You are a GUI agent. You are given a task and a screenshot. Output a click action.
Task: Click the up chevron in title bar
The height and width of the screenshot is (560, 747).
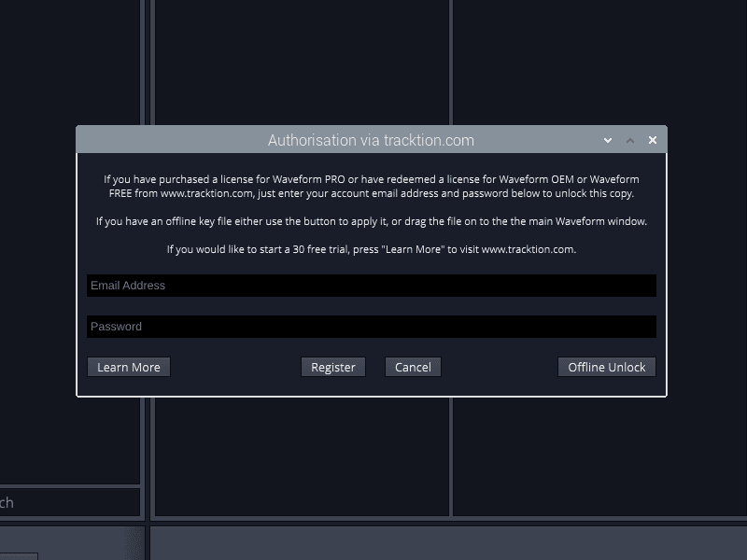pos(630,141)
